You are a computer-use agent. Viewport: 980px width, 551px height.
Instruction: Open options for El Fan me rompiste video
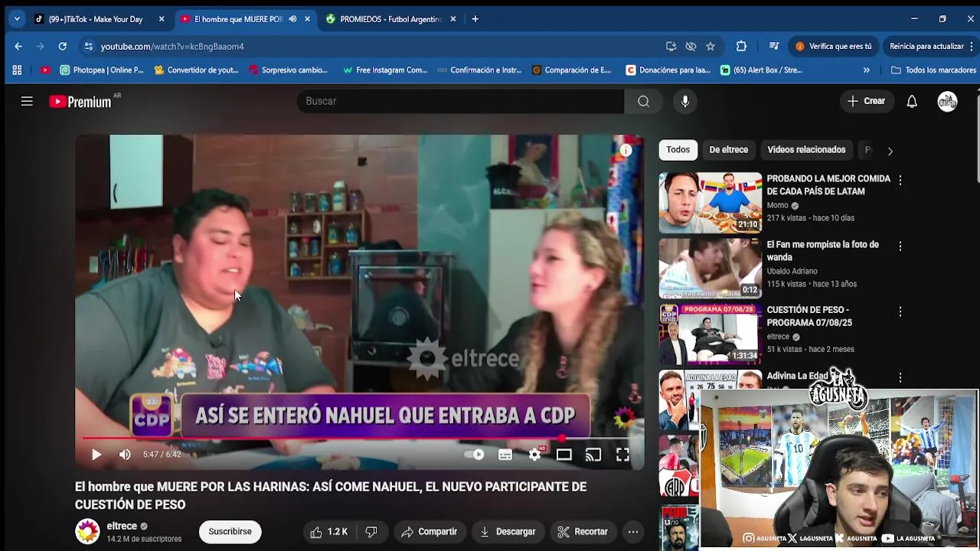tap(900, 246)
